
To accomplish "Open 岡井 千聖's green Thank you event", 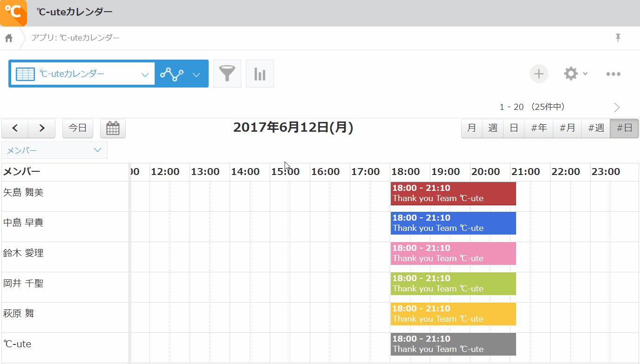I will (x=453, y=284).
